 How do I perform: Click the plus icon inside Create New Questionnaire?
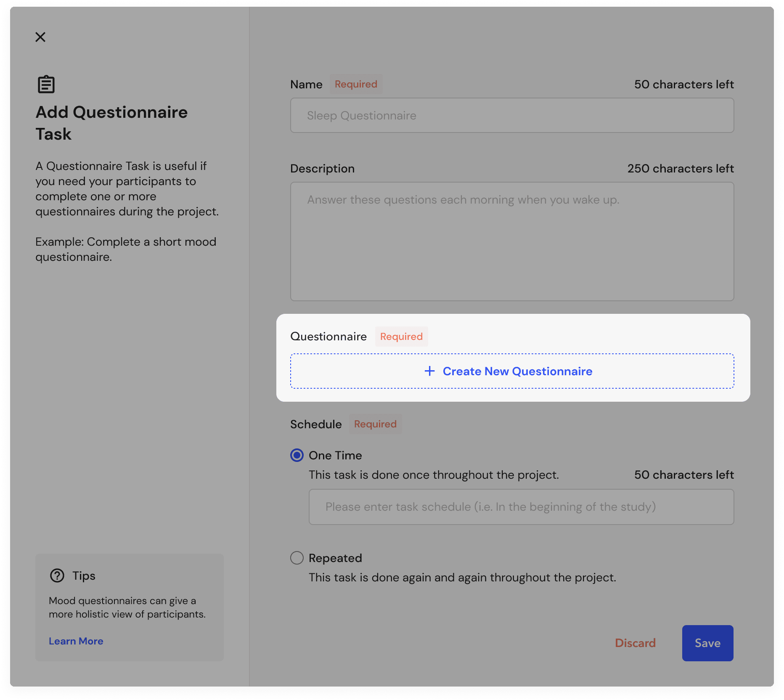[x=429, y=371]
